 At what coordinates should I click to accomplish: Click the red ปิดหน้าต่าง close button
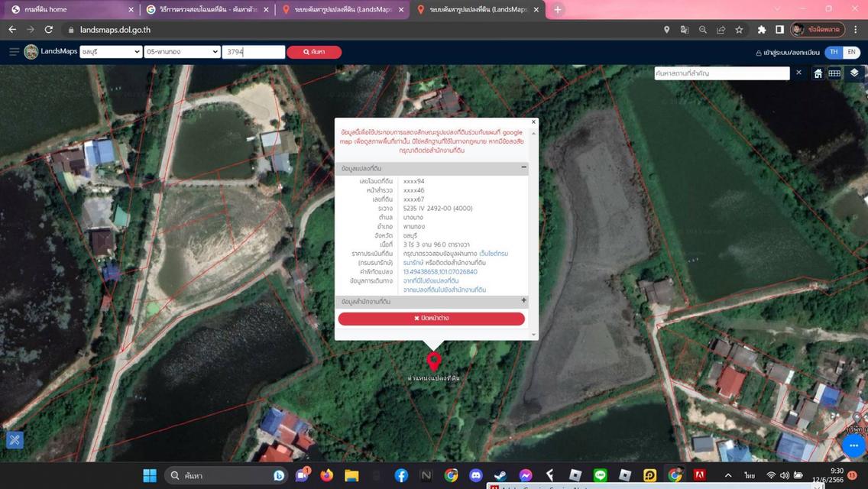tap(432, 319)
